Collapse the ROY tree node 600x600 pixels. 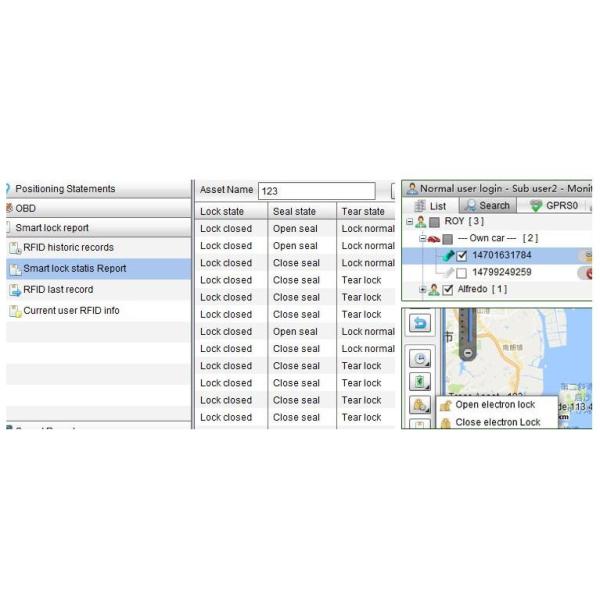[409, 222]
